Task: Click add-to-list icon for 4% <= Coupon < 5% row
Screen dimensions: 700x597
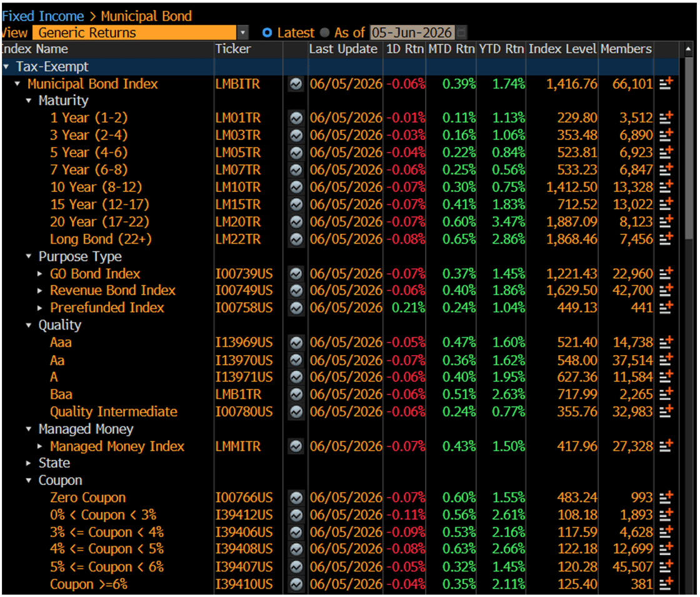Action: [x=666, y=549]
